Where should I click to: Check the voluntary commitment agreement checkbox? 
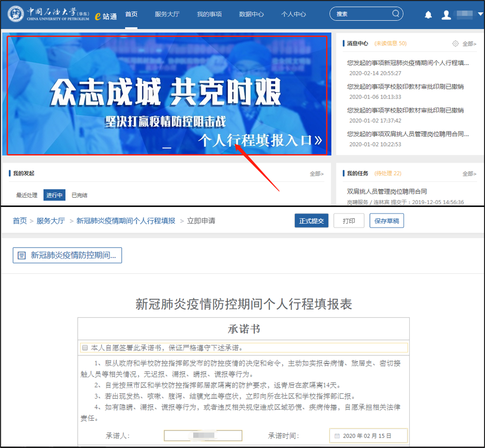pyautogui.click(x=85, y=348)
